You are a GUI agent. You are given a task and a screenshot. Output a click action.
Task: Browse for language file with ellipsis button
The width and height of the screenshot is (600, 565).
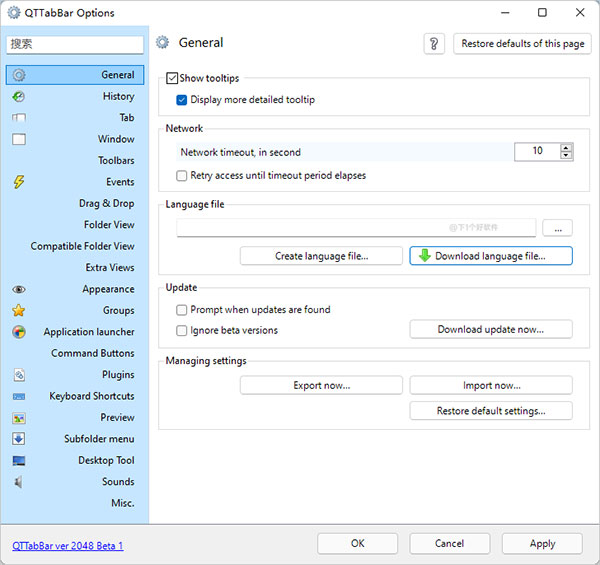(558, 228)
